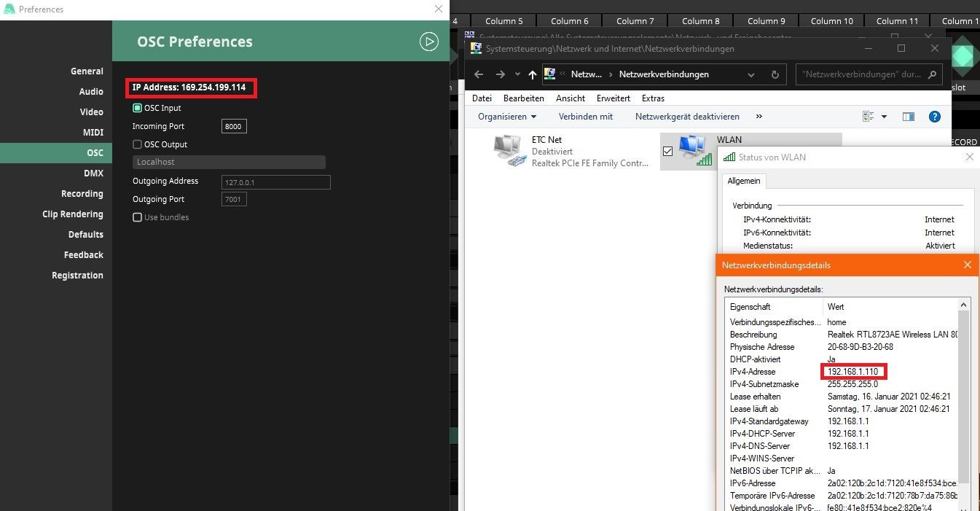Open the Organisieren dropdown menu

507,117
